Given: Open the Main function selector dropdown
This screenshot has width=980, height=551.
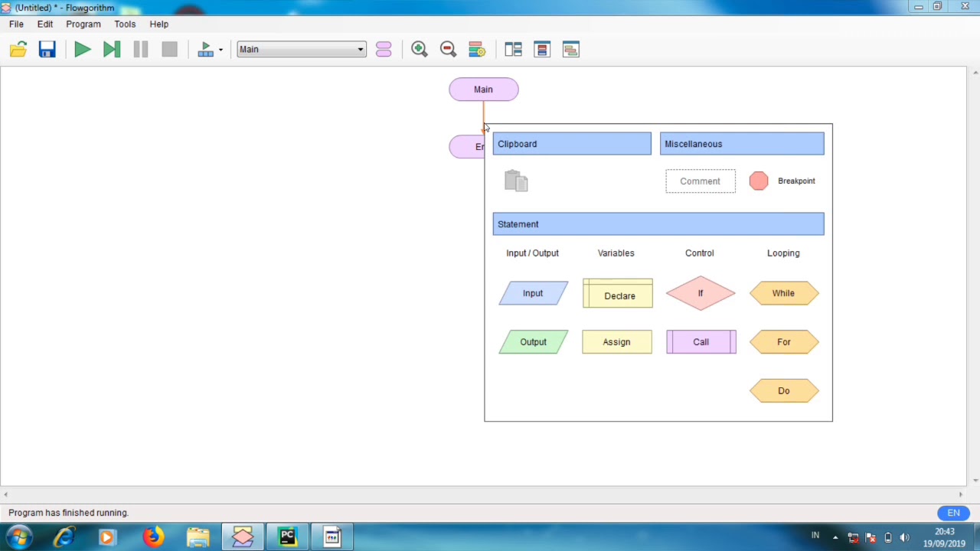Looking at the screenshot, I should pyautogui.click(x=302, y=50).
